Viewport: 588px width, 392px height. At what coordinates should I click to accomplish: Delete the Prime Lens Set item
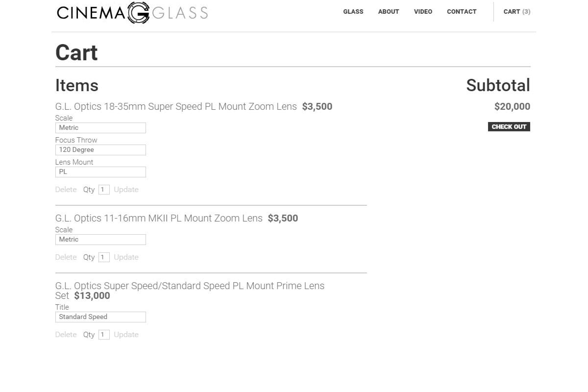[66, 335]
